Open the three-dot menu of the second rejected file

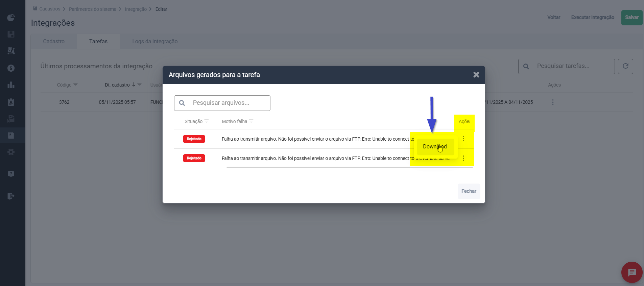(x=463, y=158)
